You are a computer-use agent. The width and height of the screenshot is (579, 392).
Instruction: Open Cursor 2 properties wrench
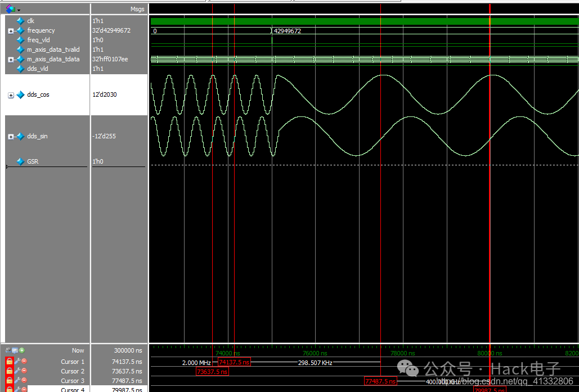pyautogui.click(x=17, y=371)
